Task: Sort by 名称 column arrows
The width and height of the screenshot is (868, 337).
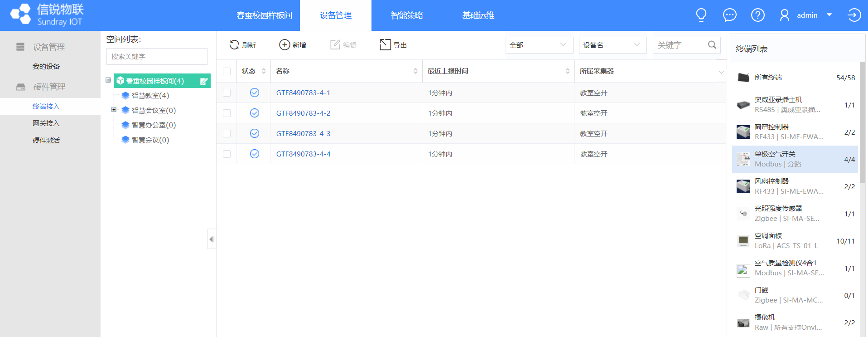Action: (x=415, y=71)
